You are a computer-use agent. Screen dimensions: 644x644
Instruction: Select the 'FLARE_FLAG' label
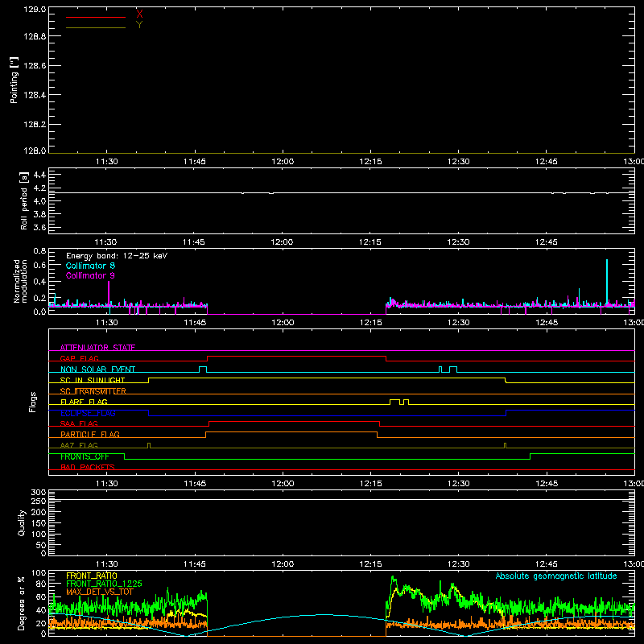point(84,402)
